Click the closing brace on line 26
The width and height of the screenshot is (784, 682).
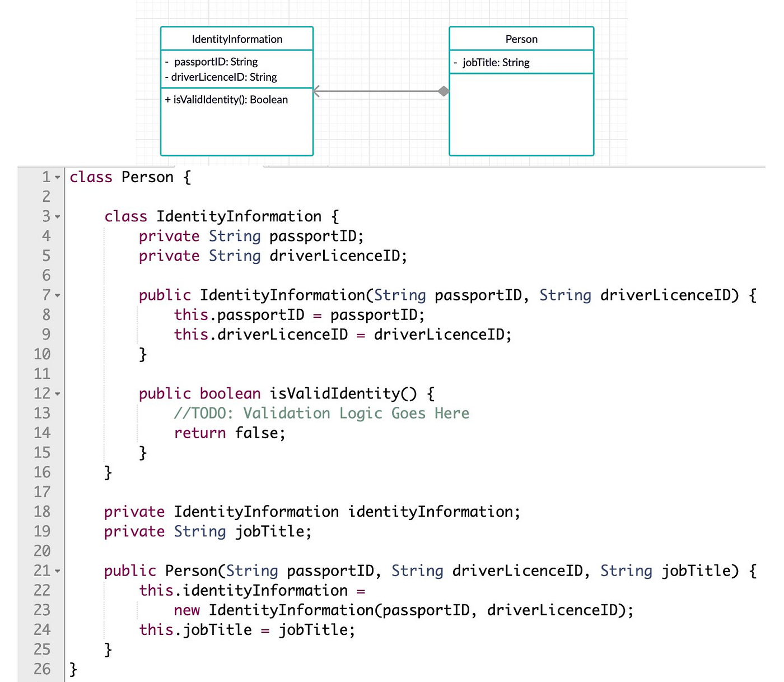[x=73, y=669]
